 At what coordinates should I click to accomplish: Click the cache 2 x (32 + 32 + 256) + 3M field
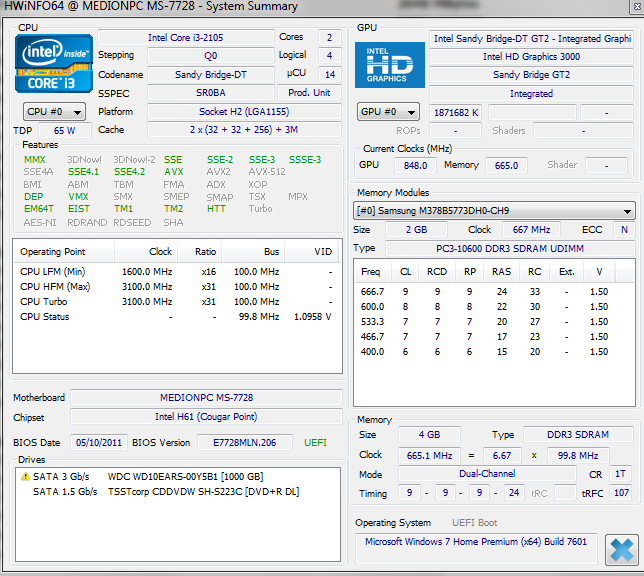244,130
